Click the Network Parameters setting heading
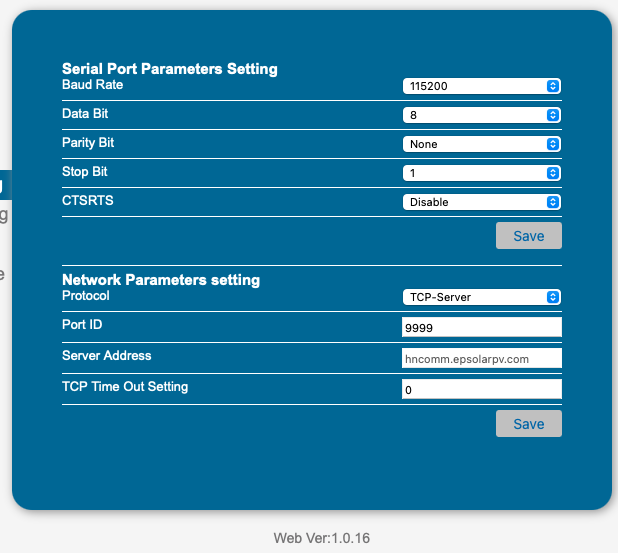 [x=160, y=280]
